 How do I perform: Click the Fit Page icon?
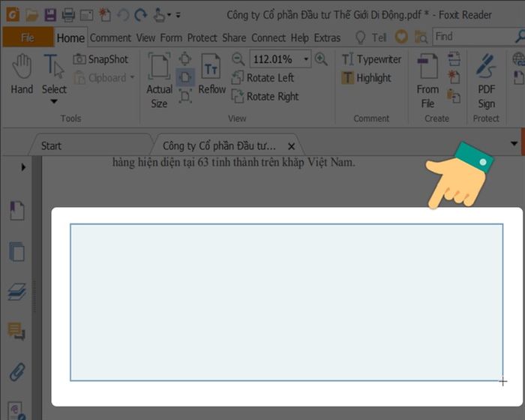(x=184, y=59)
